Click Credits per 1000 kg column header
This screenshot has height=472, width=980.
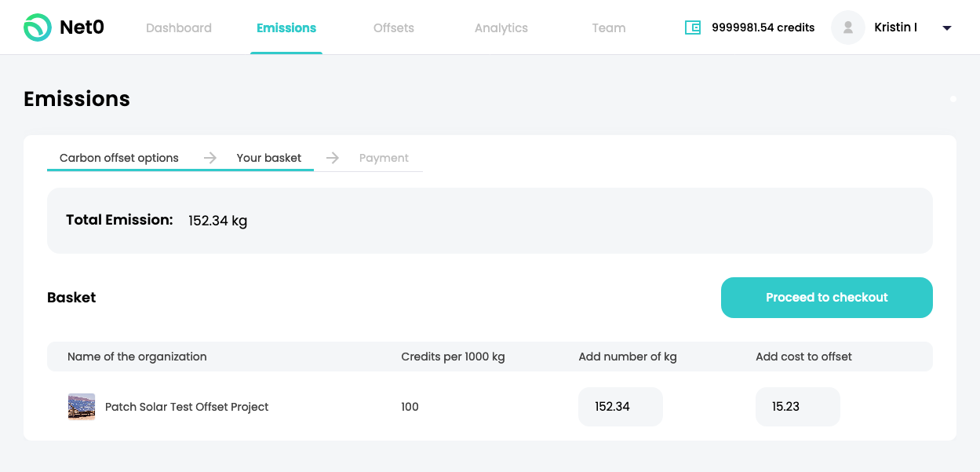coord(453,357)
